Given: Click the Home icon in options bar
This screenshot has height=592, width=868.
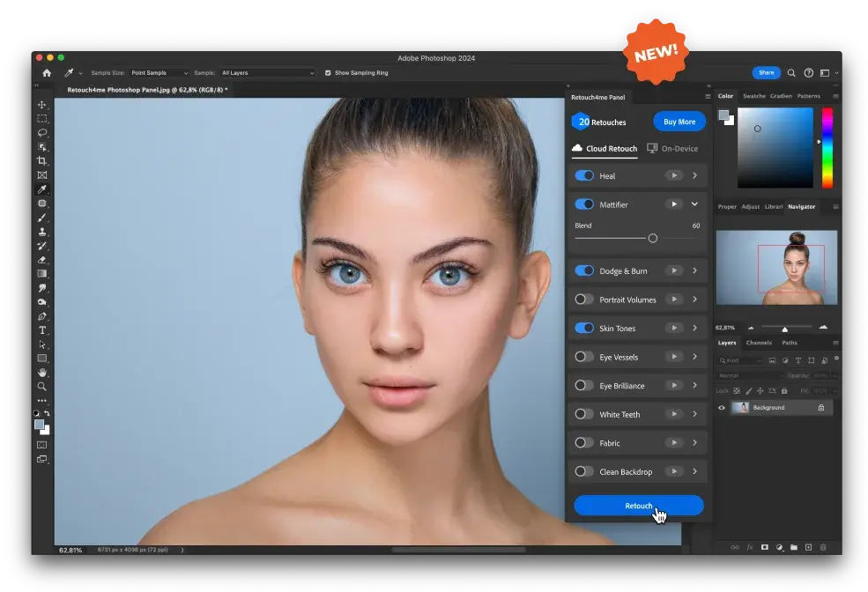Looking at the screenshot, I should point(47,73).
